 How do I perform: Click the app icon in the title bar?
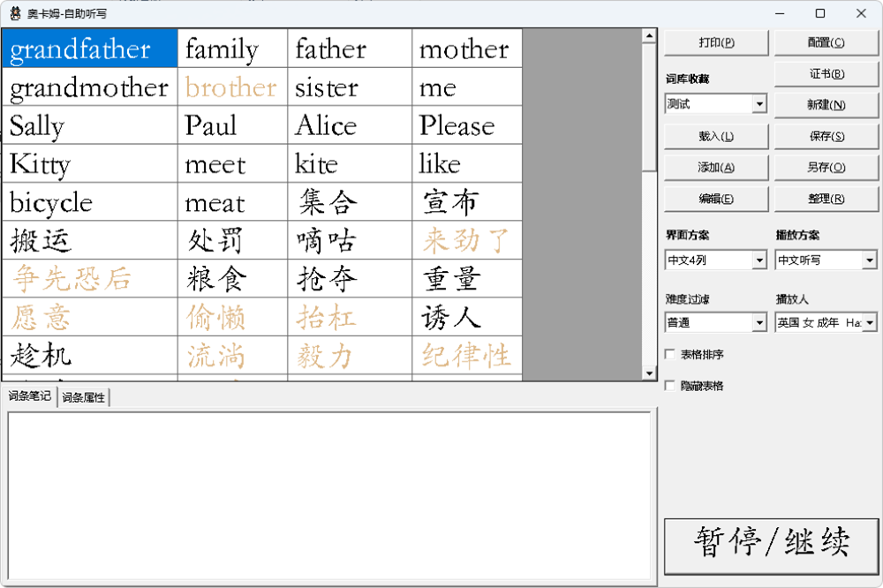(x=15, y=14)
